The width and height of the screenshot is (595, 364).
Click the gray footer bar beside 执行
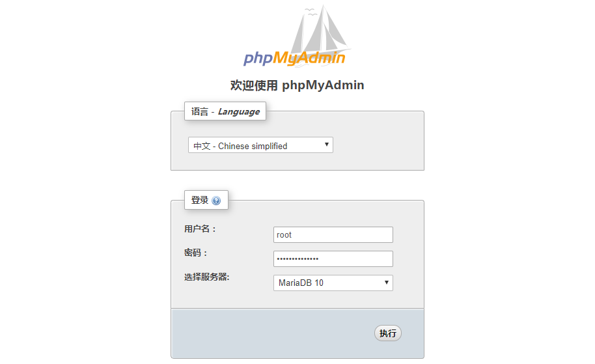[x=273, y=333]
